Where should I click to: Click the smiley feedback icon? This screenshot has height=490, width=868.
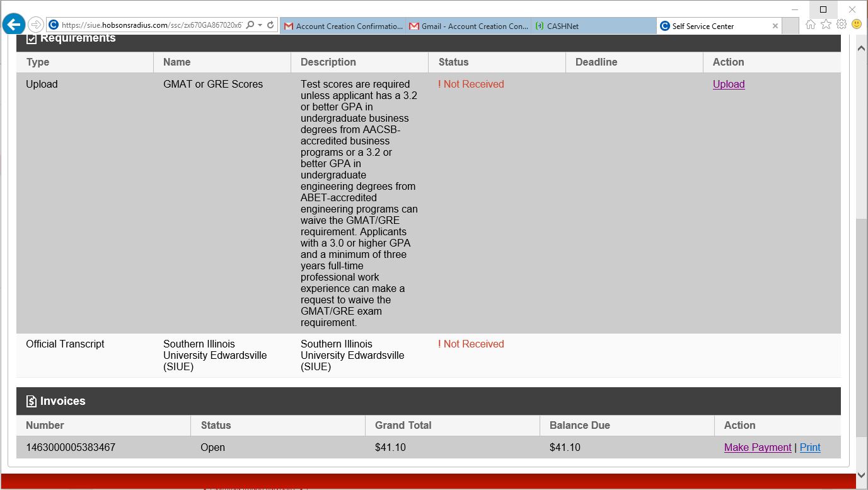click(856, 24)
